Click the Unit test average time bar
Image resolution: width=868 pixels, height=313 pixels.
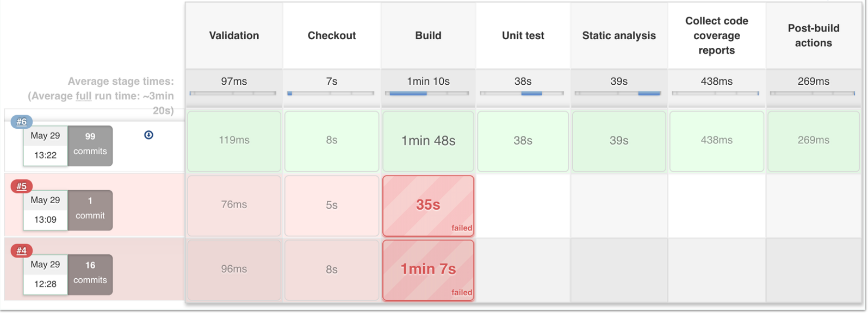[522, 93]
